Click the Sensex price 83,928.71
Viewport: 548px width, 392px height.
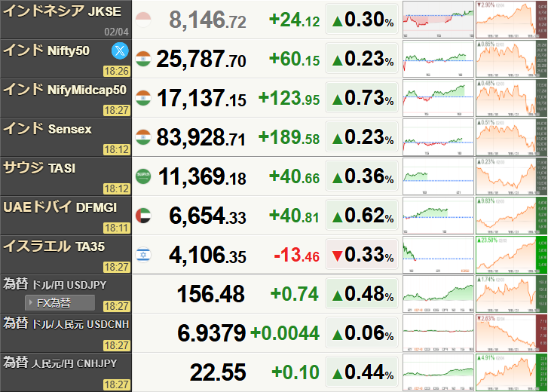[201, 138]
